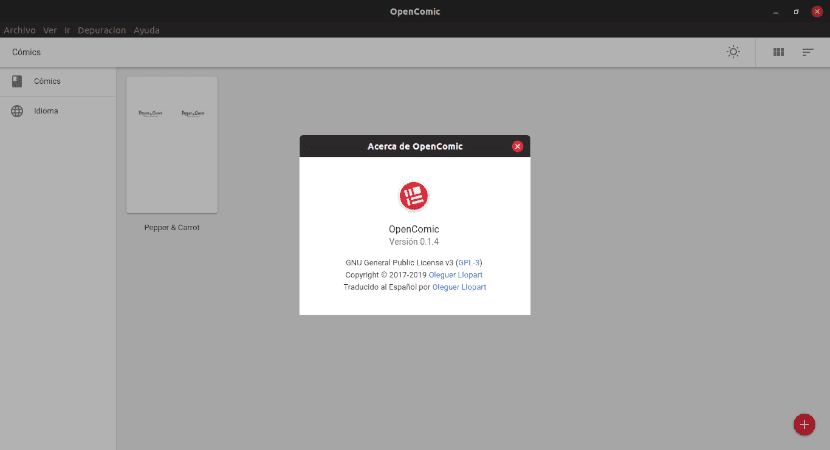The image size is (830, 450).
Task: Open the Ver menu
Action: tap(50, 30)
